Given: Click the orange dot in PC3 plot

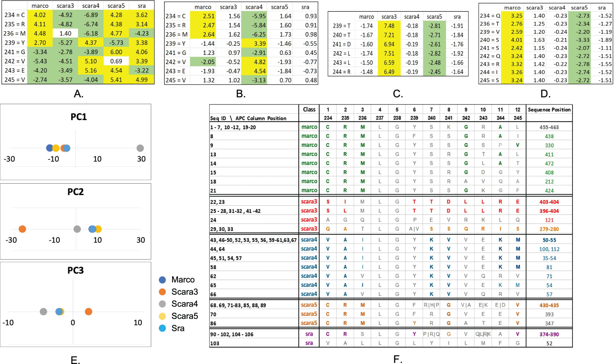Looking at the screenshot, I should [89, 312].
